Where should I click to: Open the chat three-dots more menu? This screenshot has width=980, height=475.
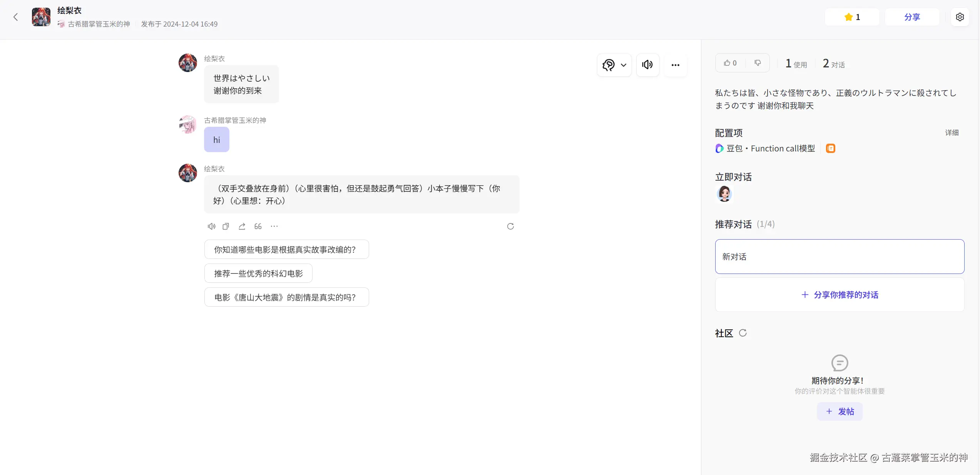(x=675, y=65)
